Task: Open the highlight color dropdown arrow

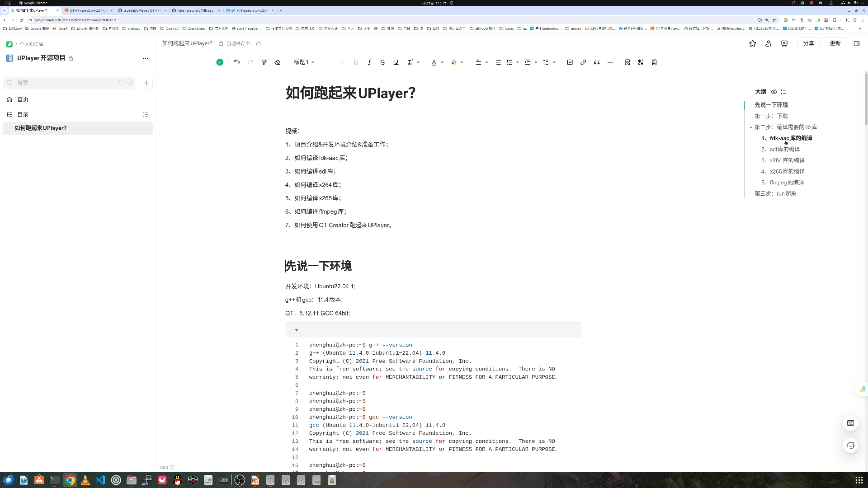Action: click(462, 62)
